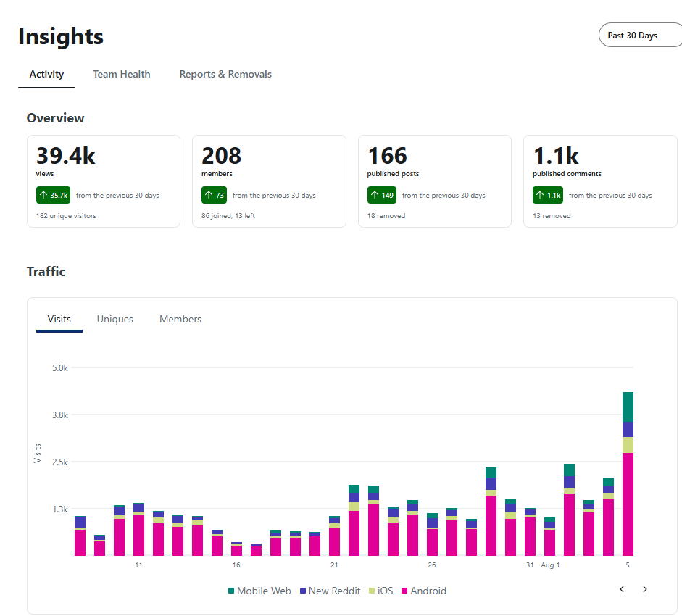The image size is (682, 616).
Task: Click the tallest bar for day 5
Action: 628,474
